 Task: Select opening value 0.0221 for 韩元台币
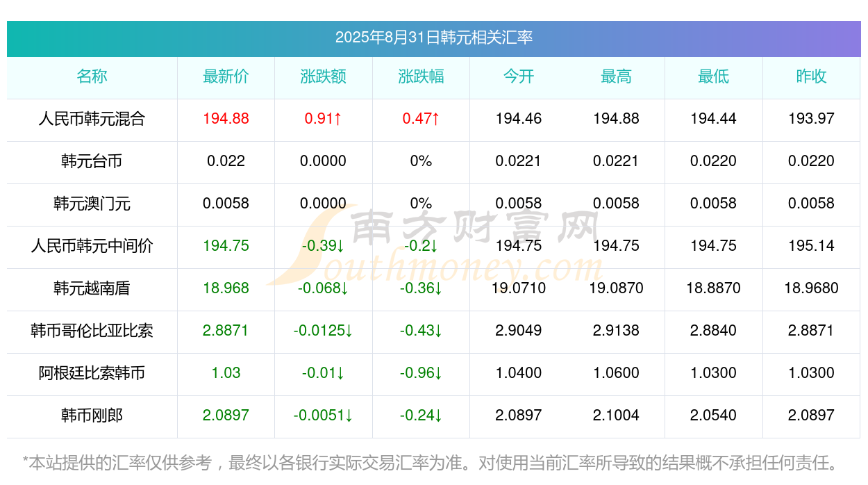pos(519,161)
